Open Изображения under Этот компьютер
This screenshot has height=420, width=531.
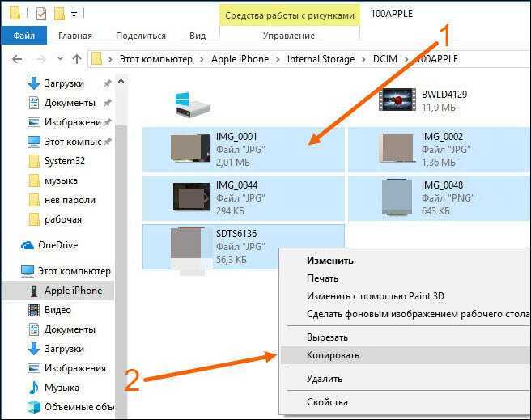74,368
